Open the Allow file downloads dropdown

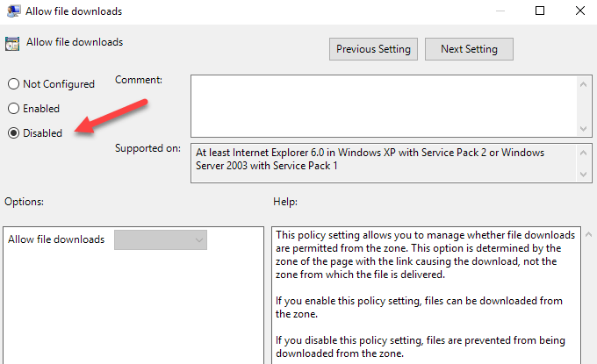pyautogui.click(x=161, y=239)
